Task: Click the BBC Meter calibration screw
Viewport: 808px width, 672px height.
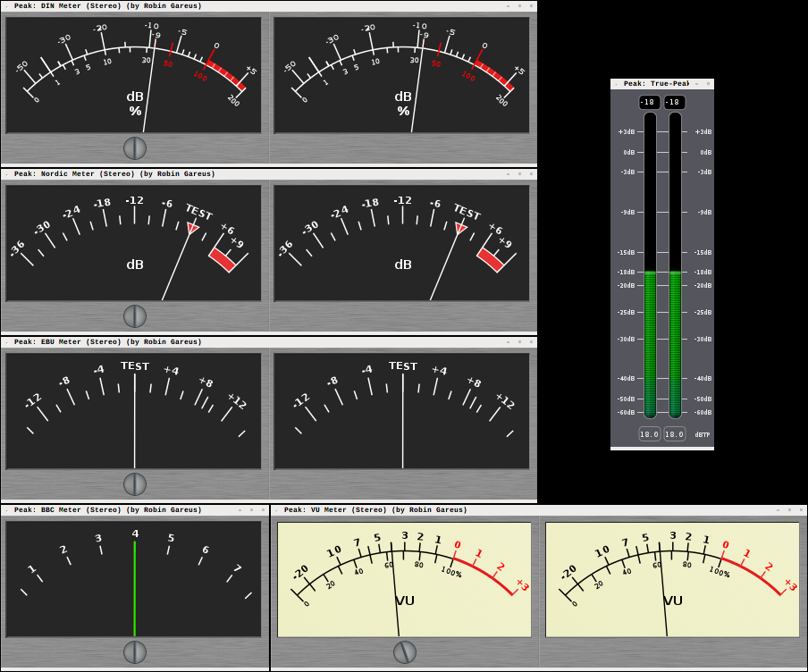Action: pos(135,652)
